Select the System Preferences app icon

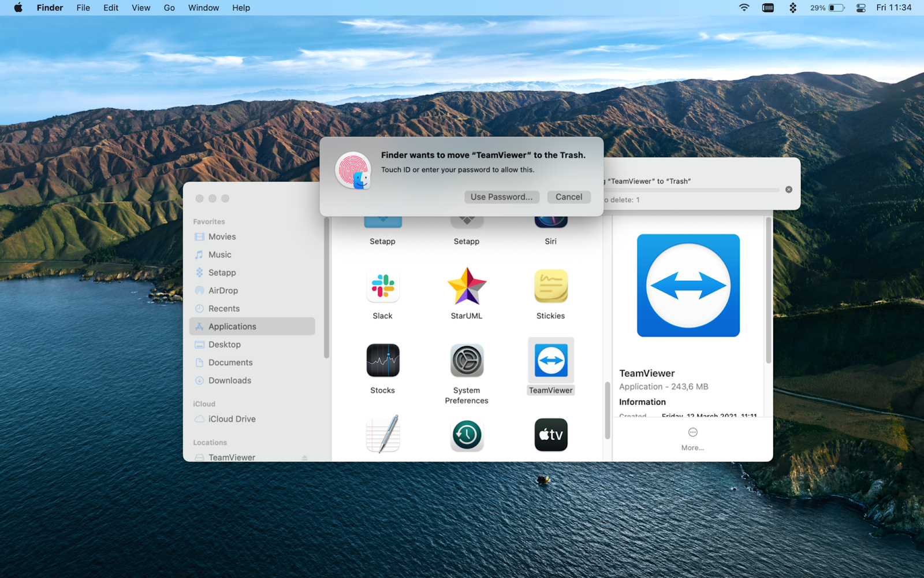point(467,360)
